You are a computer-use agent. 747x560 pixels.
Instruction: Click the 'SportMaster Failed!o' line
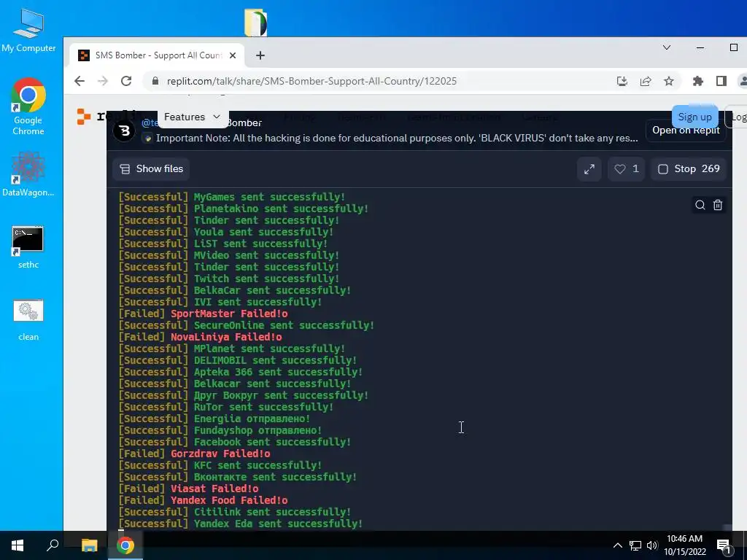click(x=203, y=314)
